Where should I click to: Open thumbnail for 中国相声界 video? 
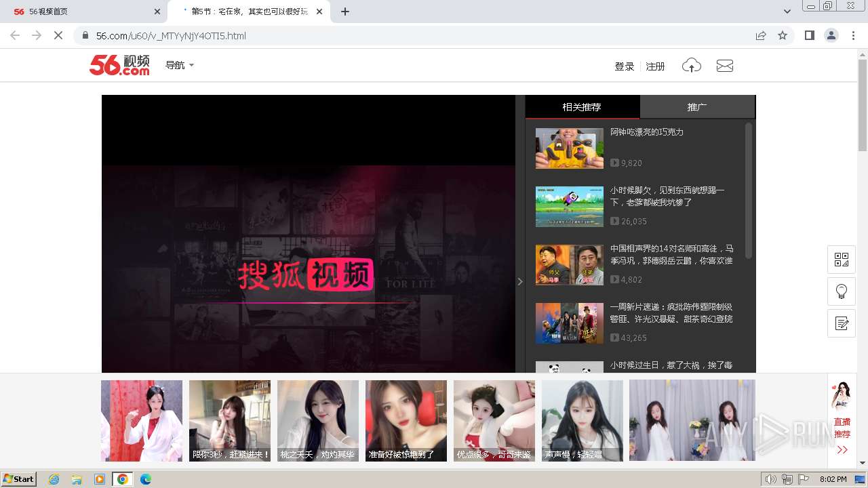point(570,265)
